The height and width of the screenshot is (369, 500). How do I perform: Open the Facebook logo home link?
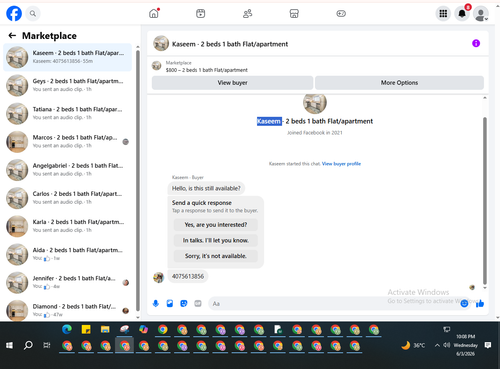click(14, 14)
